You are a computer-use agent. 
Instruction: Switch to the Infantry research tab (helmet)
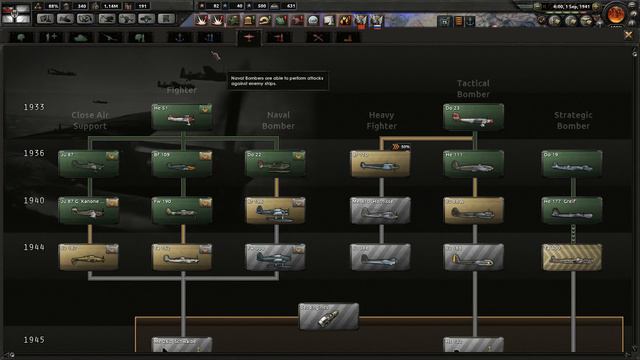click(21, 38)
